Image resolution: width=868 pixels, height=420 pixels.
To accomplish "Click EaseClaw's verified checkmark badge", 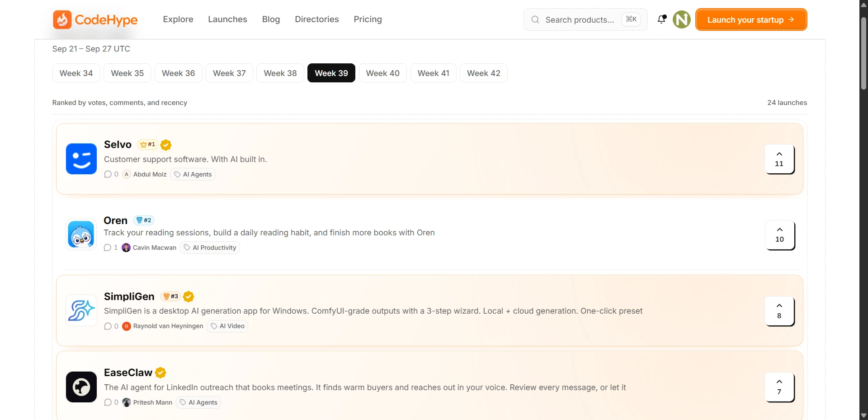I will 160,372.
